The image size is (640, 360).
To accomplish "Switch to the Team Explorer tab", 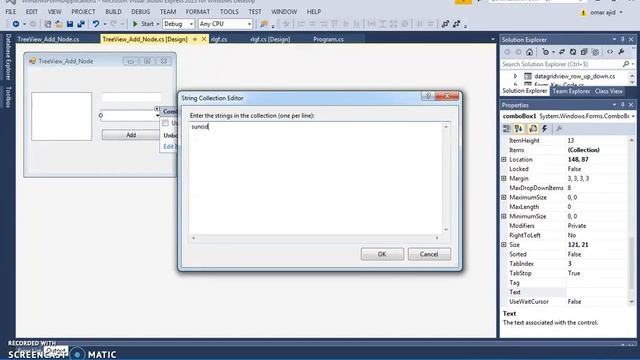I will pyautogui.click(x=571, y=91).
